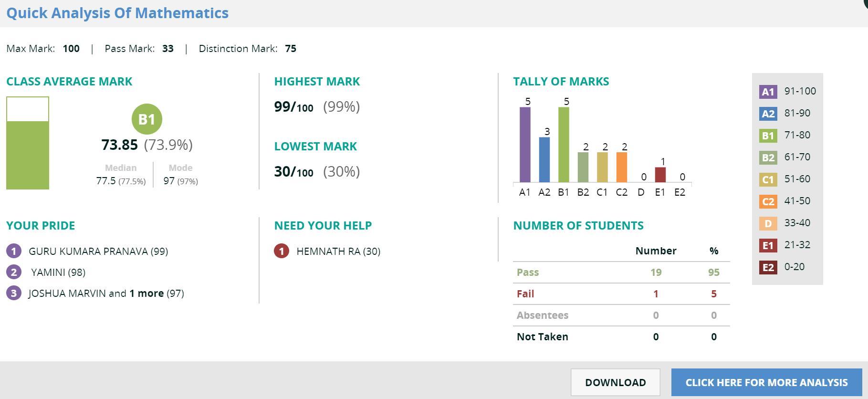The width and height of the screenshot is (868, 399).
Task: Click rank 2 badge beside YAMINI
Action: (14, 272)
